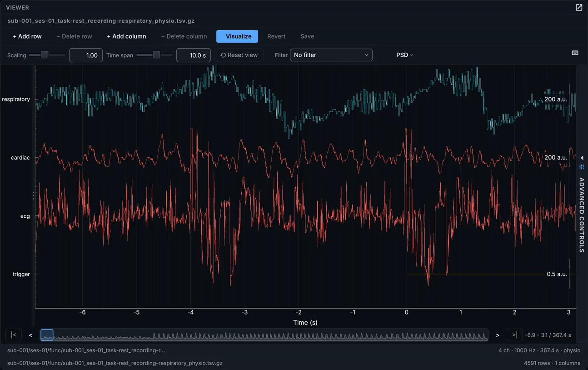Adjust the Scaling slider
The image size is (588, 370).
(47, 55)
